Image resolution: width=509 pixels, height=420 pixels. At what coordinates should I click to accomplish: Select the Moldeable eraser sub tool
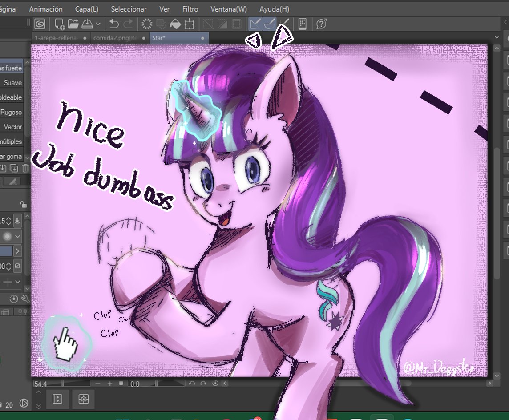click(x=12, y=97)
